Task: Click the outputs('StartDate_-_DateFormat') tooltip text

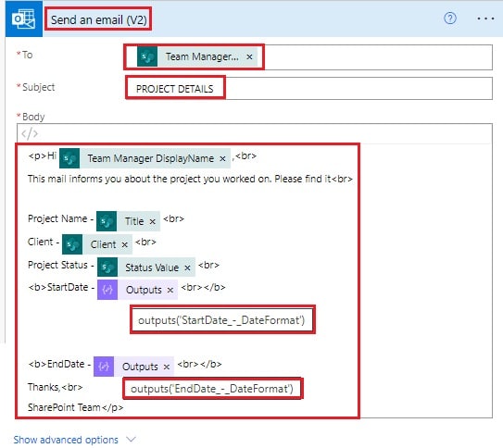Action: 221,320
